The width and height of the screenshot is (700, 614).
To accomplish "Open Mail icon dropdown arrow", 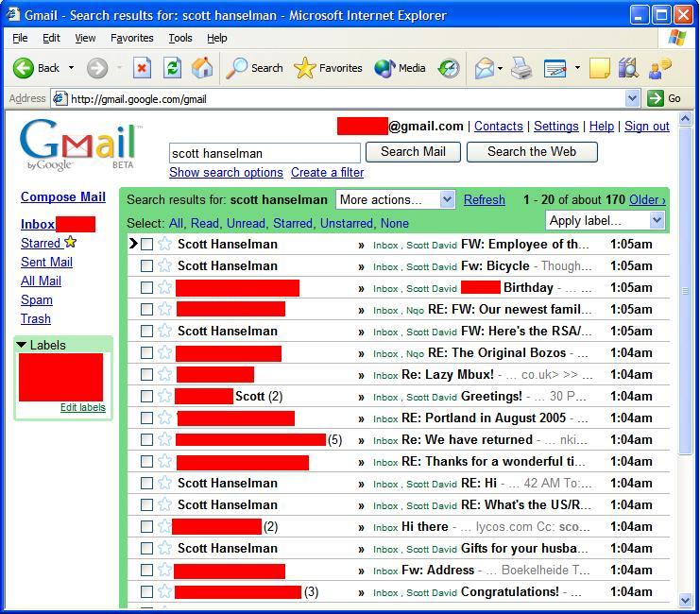I will pyautogui.click(x=500, y=68).
